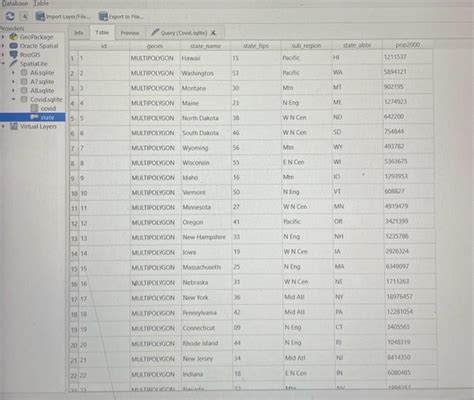Click the HI state abbreviation cell
474x400 pixels.
tap(357, 57)
